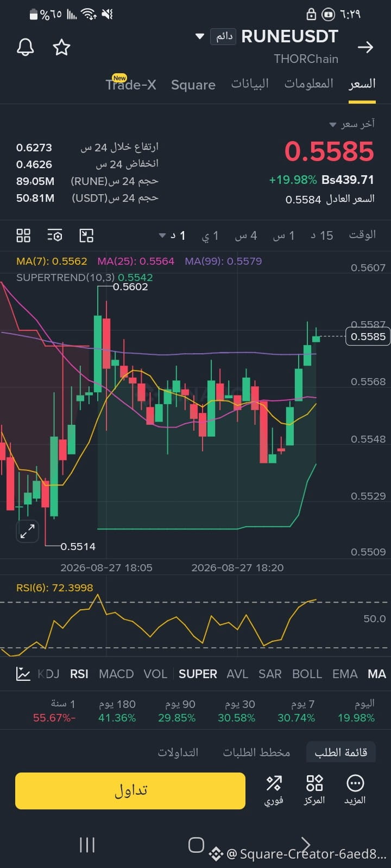This screenshot has width=391, height=868.
Task: Tap the arrow icon beside RUNEUSDT title
Action: tap(365, 47)
